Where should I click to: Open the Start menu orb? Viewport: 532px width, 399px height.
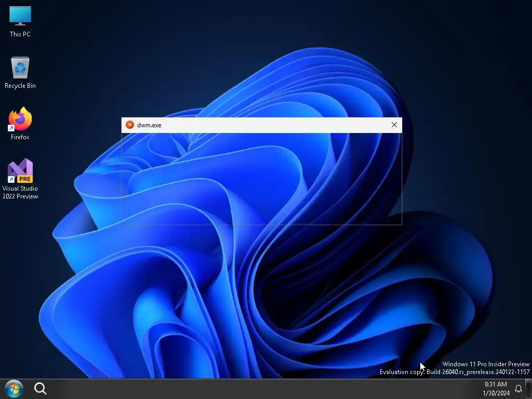coord(14,389)
